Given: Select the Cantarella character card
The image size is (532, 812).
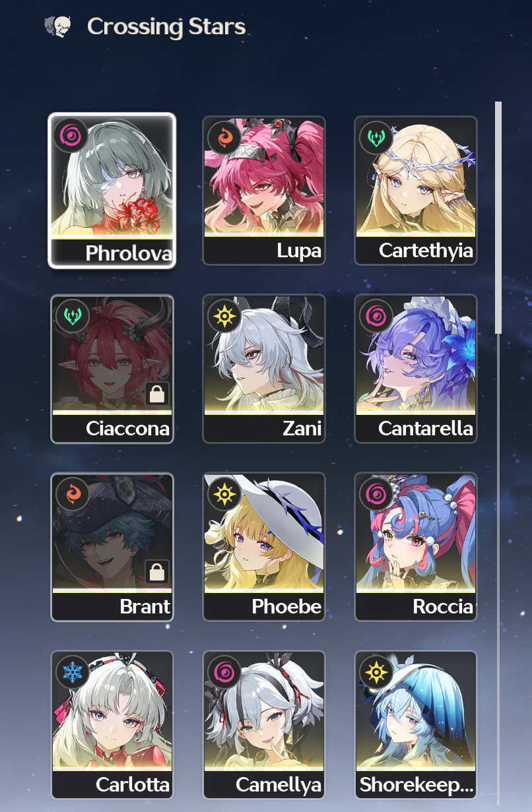Looking at the screenshot, I should pos(416,369).
